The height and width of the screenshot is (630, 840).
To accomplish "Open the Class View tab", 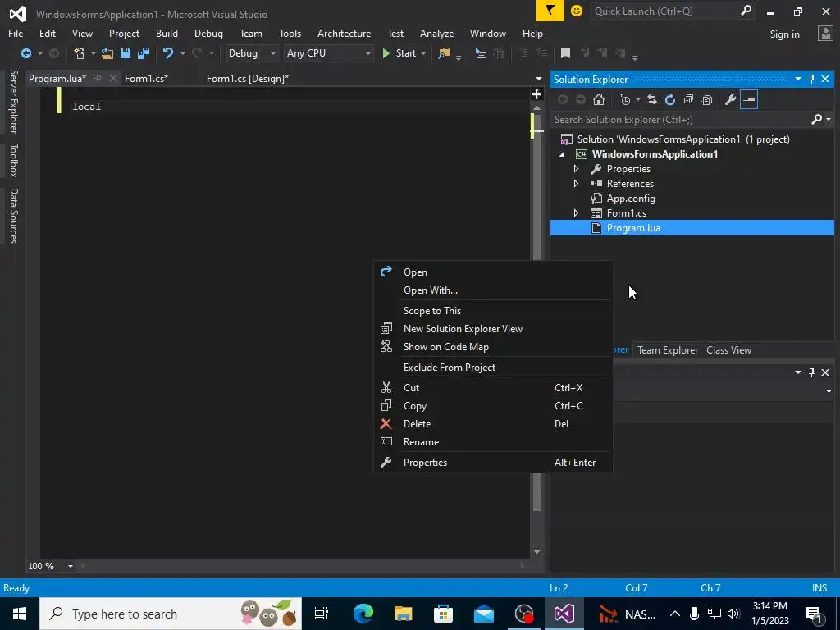I will (x=728, y=350).
